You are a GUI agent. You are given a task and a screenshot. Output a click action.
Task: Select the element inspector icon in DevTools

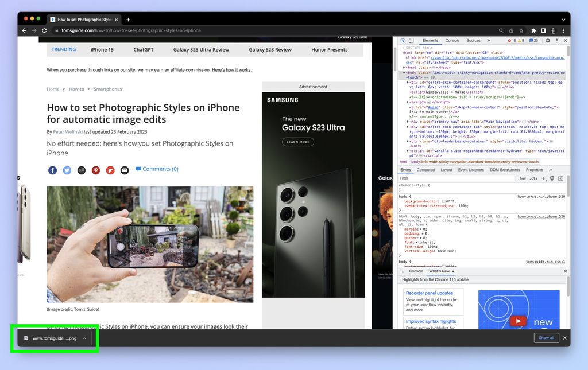click(403, 40)
